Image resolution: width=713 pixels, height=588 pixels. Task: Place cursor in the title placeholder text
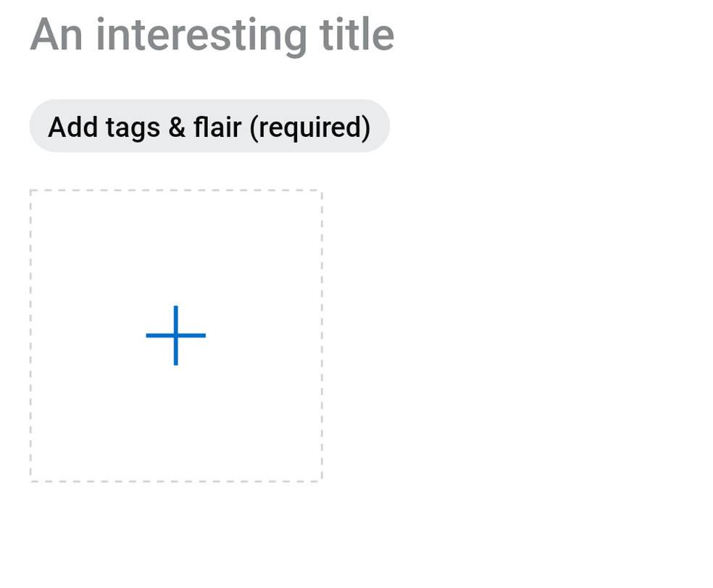click(212, 34)
